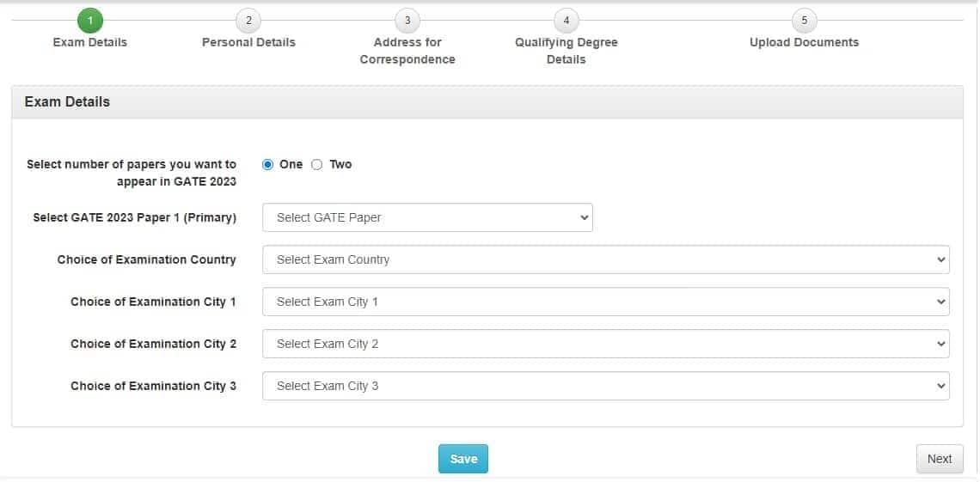This screenshot has width=980, height=482.
Task: Open the Select Exam City 1 dropdown
Action: [606, 302]
